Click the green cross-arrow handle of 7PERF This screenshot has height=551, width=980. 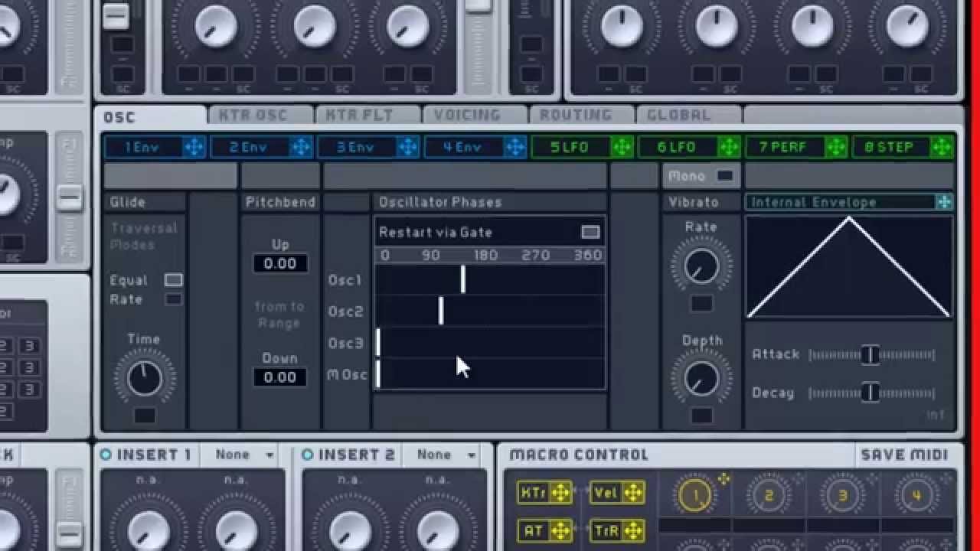pos(836,147)
